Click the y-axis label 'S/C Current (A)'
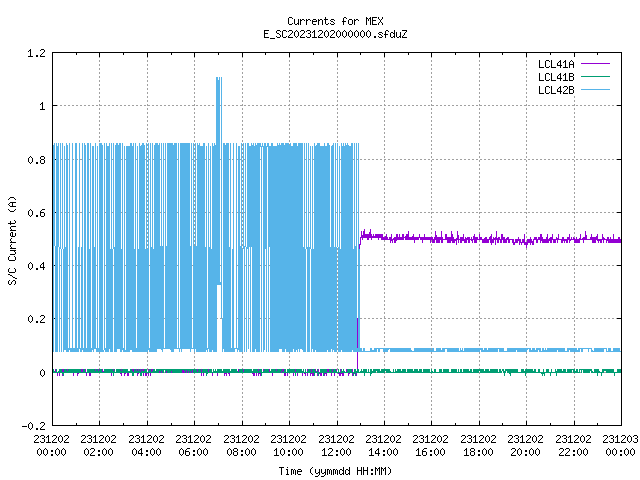This screenshot has width=640, height=480. (x=12, y=241)
